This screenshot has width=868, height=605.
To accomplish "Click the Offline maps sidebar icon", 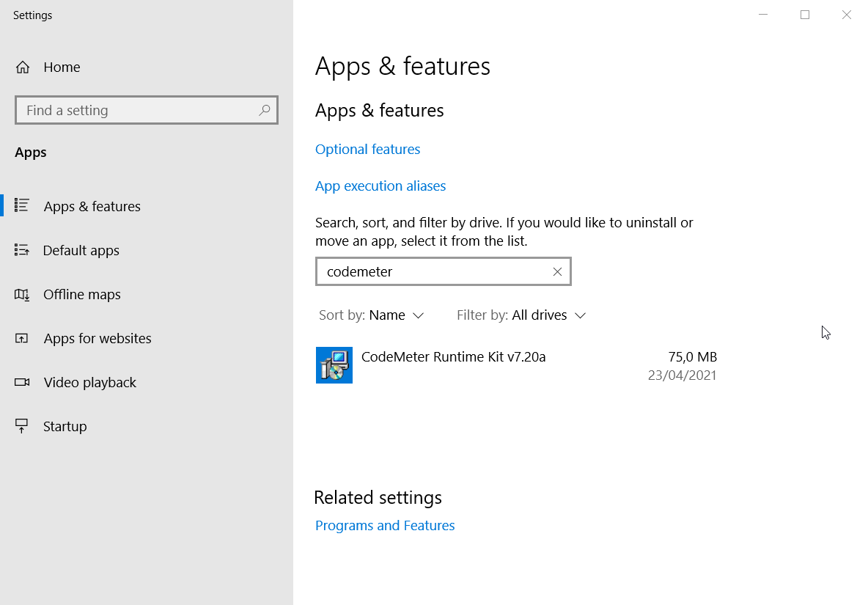I will tap(21, 294).
